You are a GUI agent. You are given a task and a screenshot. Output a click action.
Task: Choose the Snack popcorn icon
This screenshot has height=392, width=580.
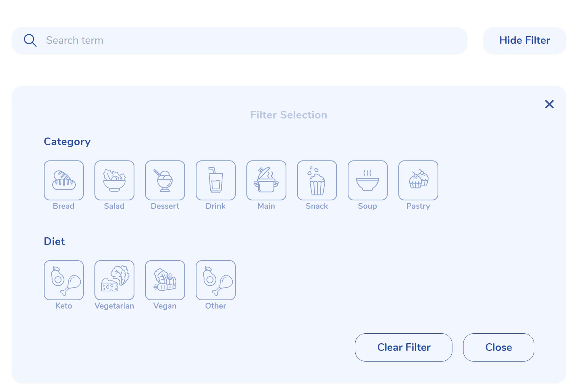point(317,180)
